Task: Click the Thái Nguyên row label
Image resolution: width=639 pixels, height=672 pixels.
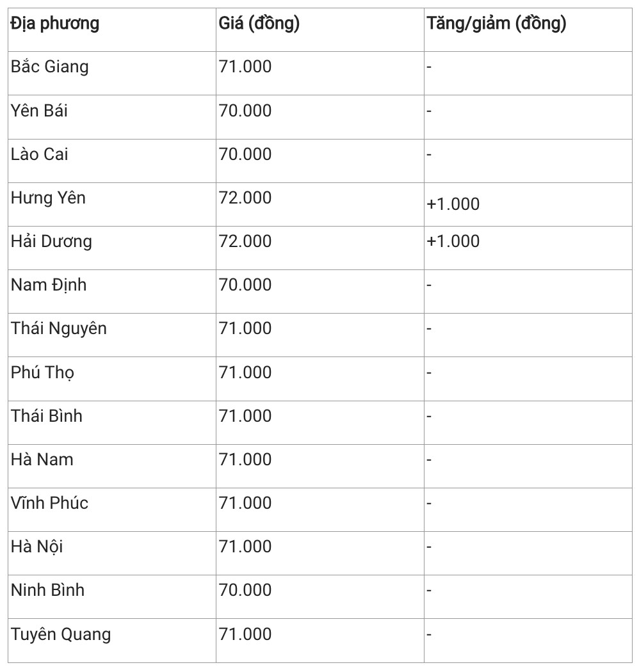Action: click(x=59, y=329)
